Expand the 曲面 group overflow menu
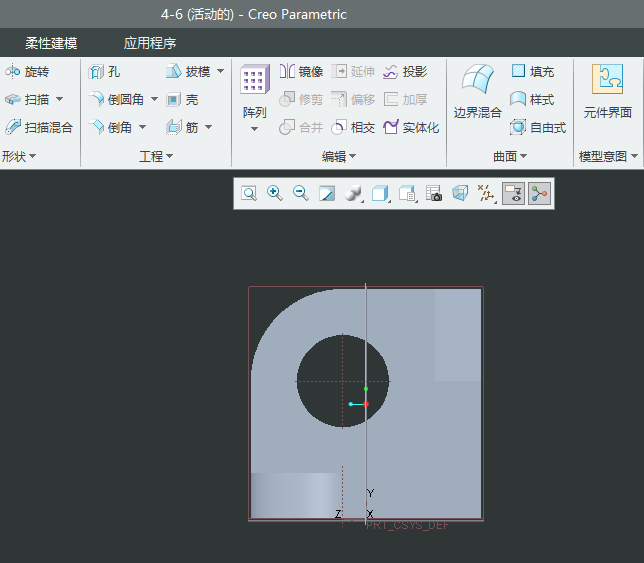The image size is (644, 563). point(510,156)
